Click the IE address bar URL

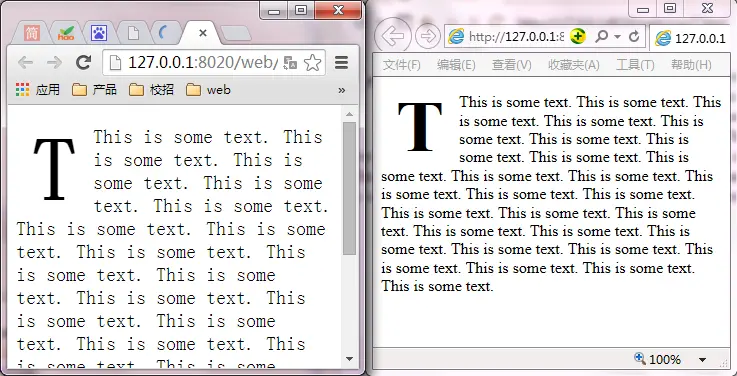[516, 36]
